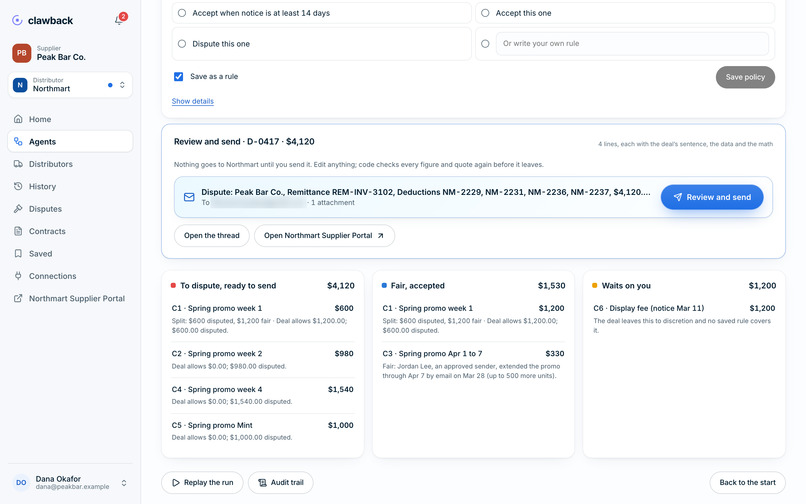Select the 'Accept this one' radio option
Image resolution: width=806 pixels, height=504 pixels.
point(485,13)
